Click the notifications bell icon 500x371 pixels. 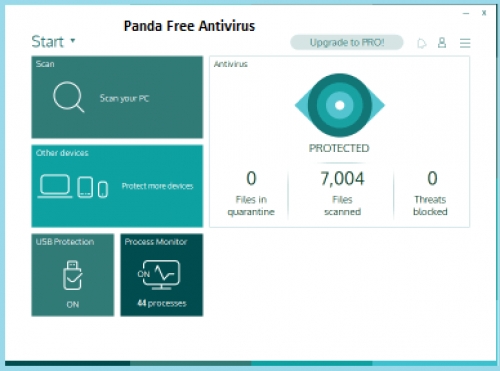[x=422, y=43]
